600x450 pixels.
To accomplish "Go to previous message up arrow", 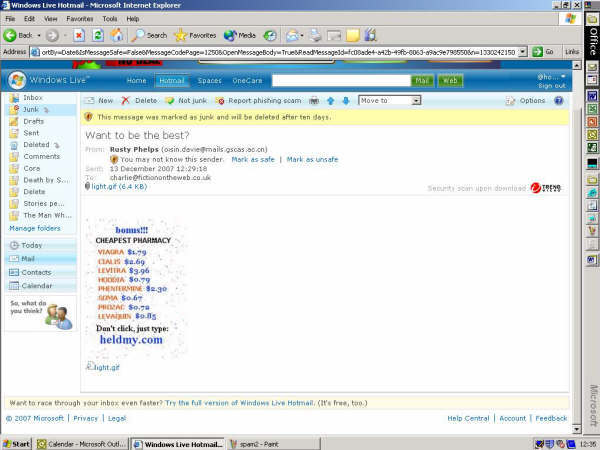I will (x=331, y=101).
